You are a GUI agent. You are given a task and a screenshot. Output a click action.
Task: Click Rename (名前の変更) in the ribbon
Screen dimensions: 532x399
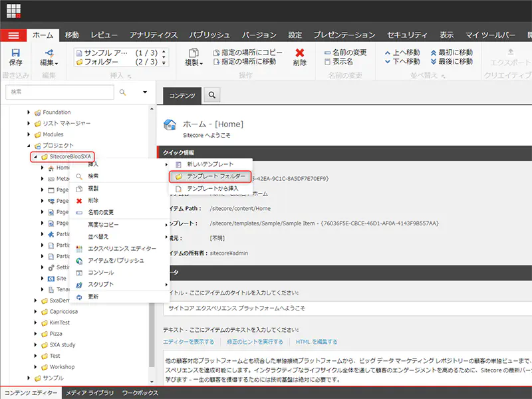click(345, 53)
